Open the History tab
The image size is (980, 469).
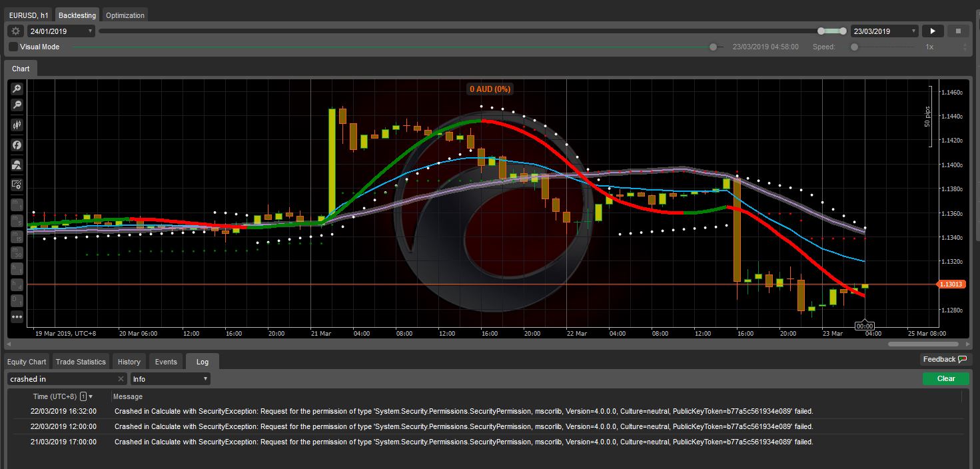pyautogui.click(x=129, y=362)
